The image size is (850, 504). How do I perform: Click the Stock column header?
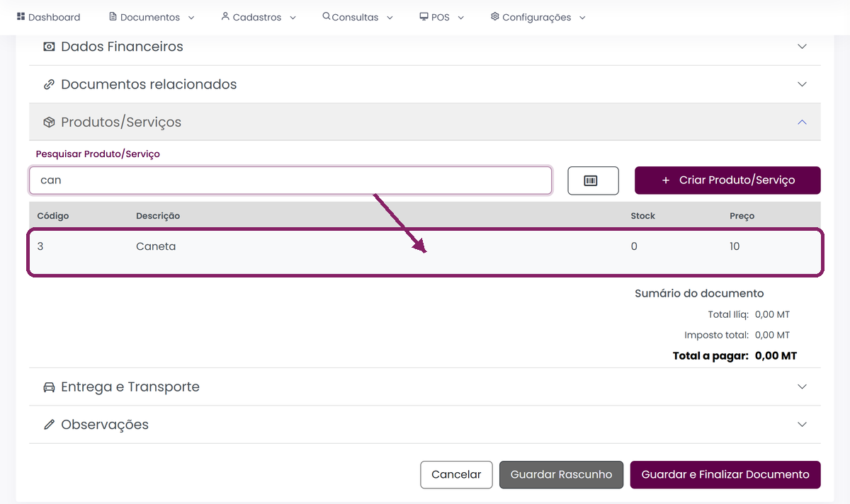643,216
